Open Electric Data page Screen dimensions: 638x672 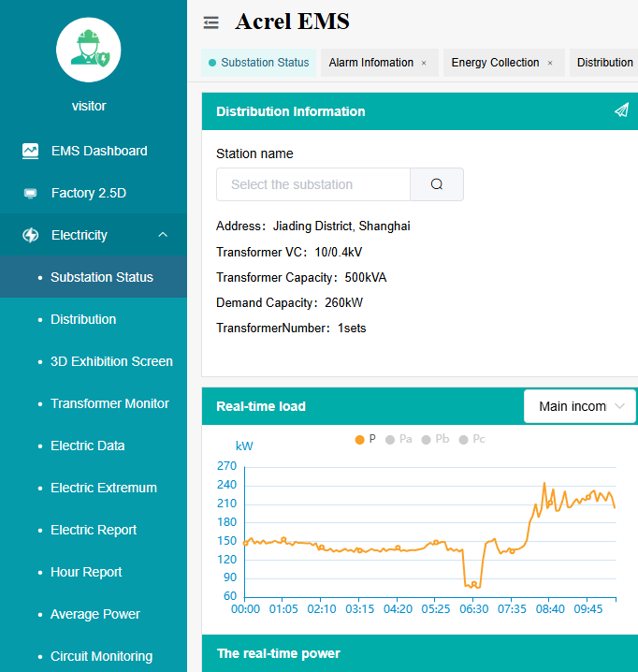[94, 446]
